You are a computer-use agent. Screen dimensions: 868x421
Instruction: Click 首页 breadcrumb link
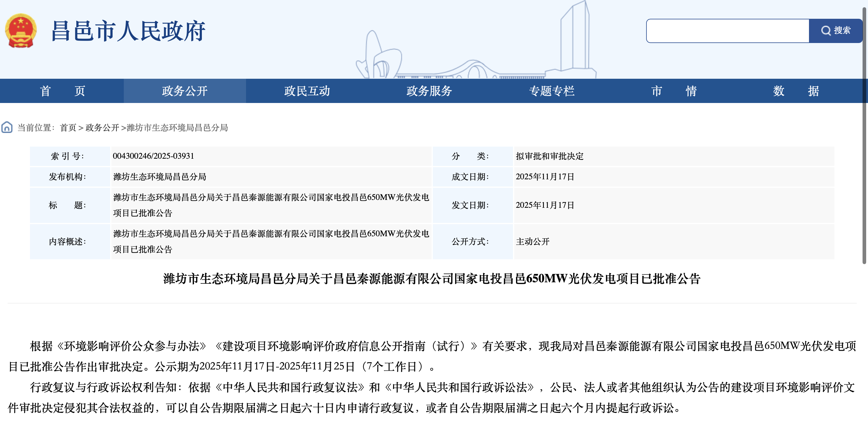coord(68,128)
